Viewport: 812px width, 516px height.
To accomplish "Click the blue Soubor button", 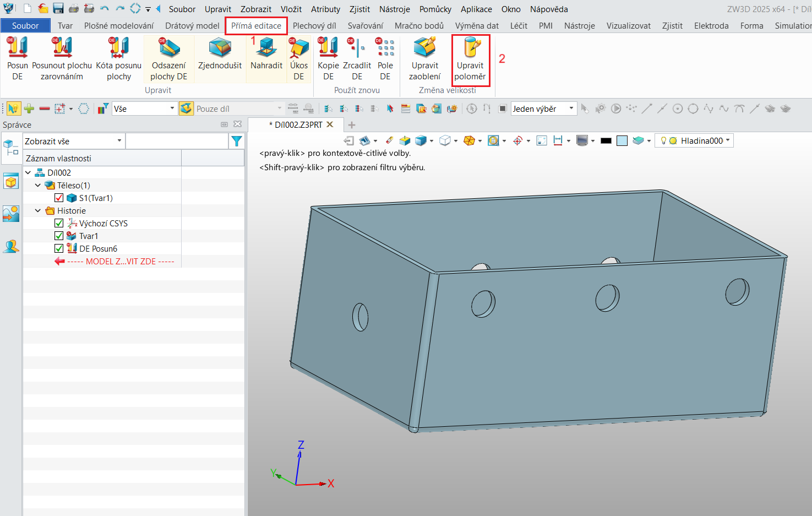I will tap(25, 25).
